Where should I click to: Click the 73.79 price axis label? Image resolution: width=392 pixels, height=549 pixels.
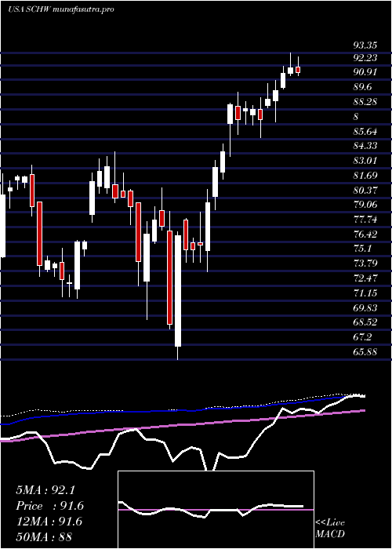365,264
